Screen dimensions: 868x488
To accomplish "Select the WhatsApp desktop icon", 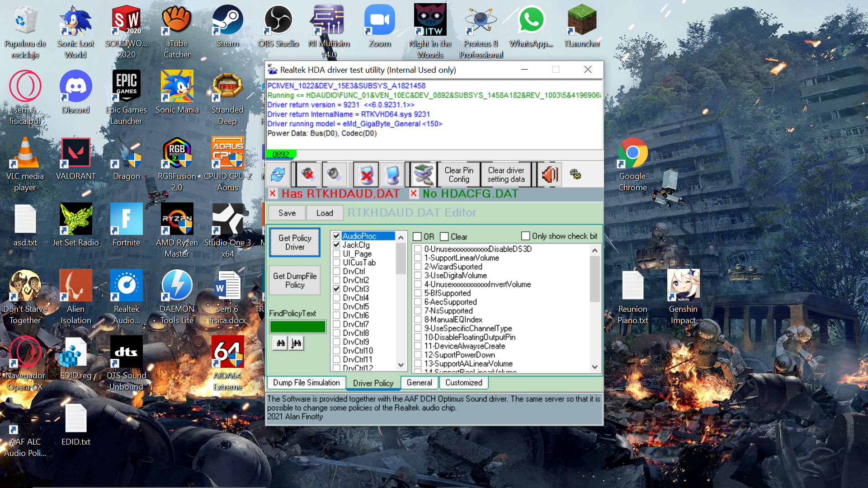I will (x=531, y=26).
